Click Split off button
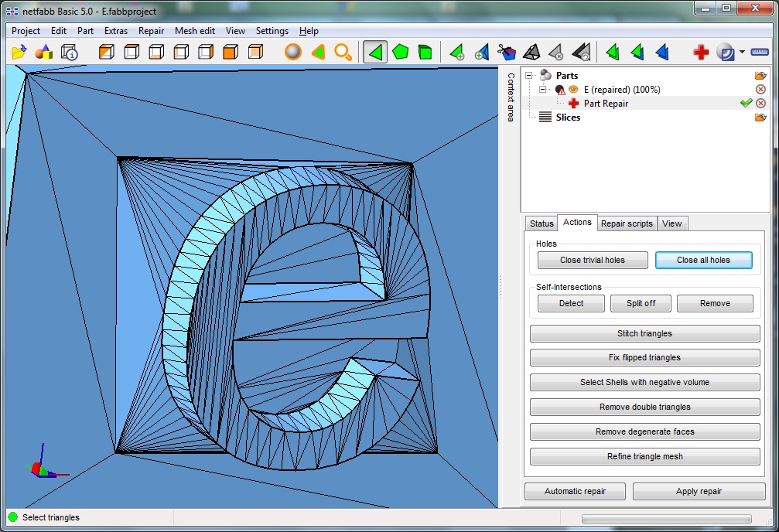This screenshot has width=779, height=532. click(x=641, y=303)
